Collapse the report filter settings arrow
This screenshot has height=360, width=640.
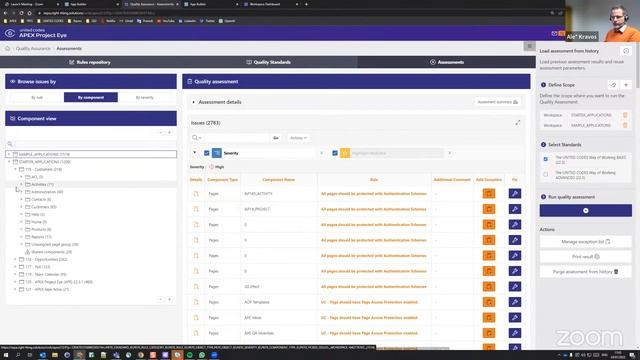pos(195,153)
